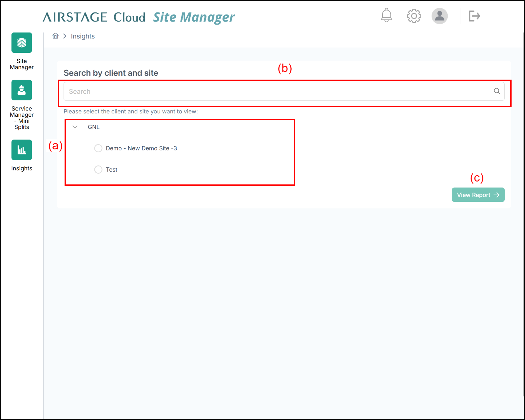Open the settings gear icon
The width and height of the screenshot is (525, 420).
414,16
